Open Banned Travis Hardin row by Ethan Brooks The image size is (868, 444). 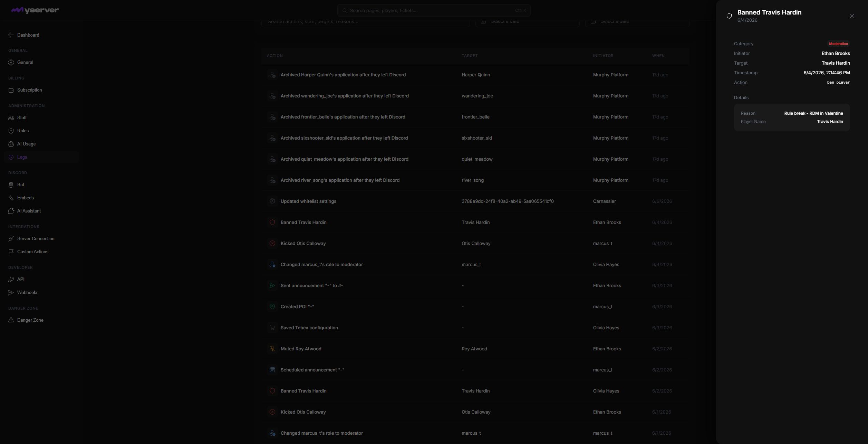point(475,222)
